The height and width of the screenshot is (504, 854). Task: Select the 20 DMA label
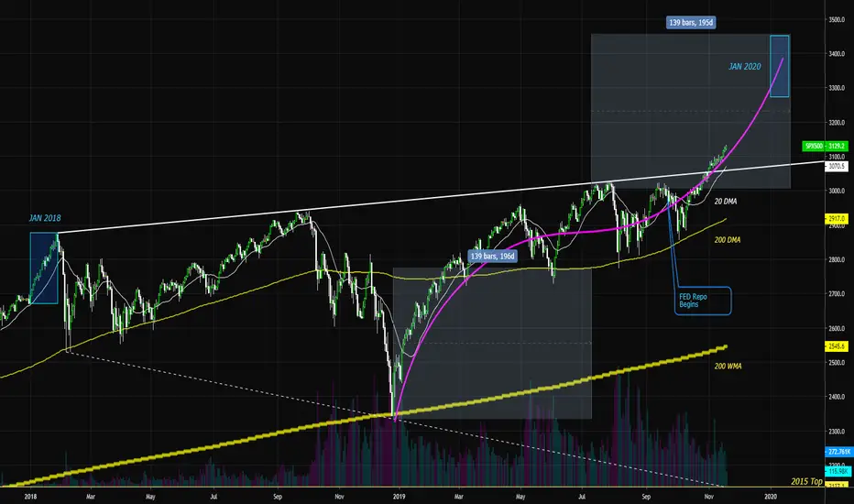point(726,202)
